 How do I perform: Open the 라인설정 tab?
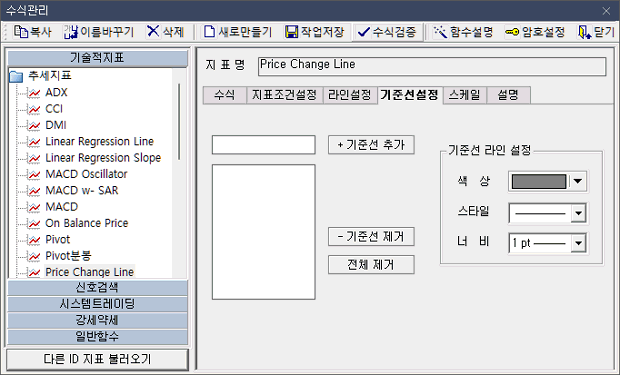tap(350, 95)
